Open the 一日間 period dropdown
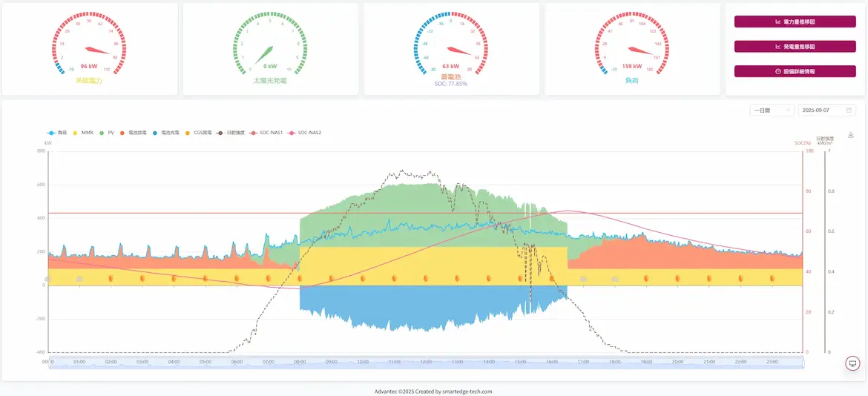This screenshot has width=868, height=396. click(771, 110)
